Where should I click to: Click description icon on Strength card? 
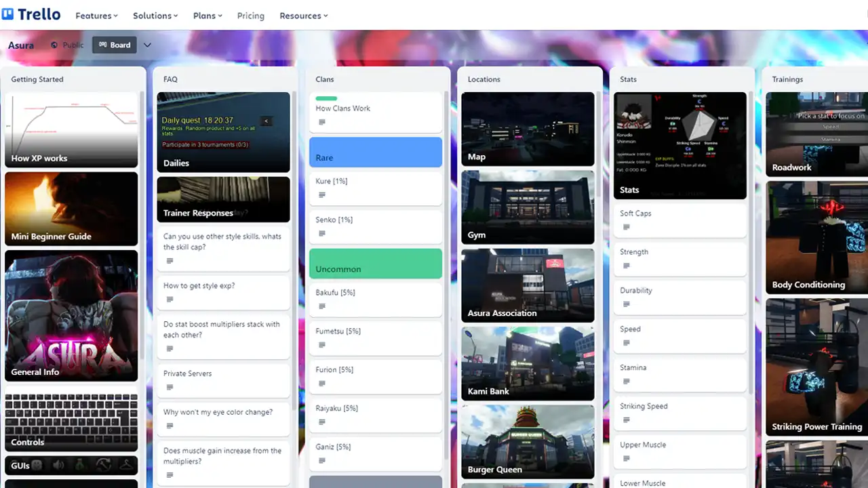coord(627,266)
